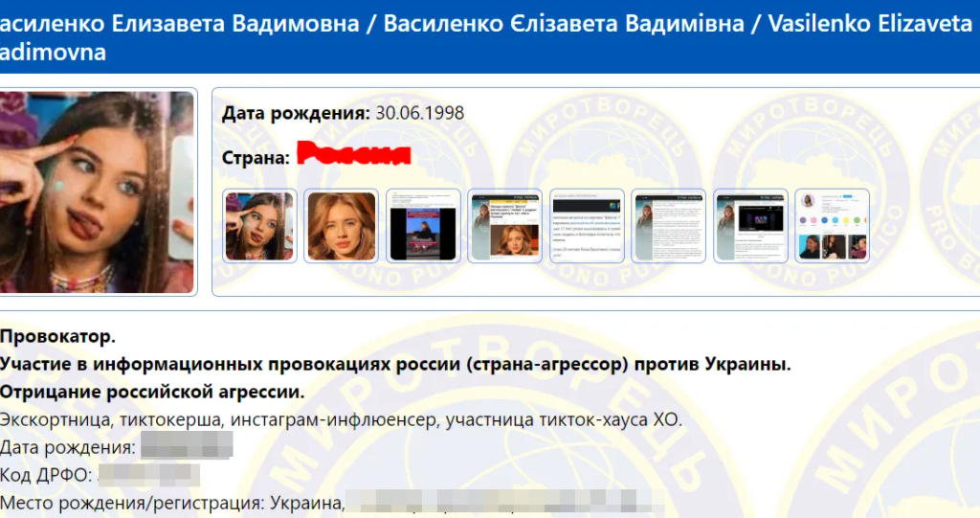Image resolution: width=980 pixels, height=518 pixels.
Task: Open the last thumbnail showing social profile highlights
Action: [x=832, y=226]
